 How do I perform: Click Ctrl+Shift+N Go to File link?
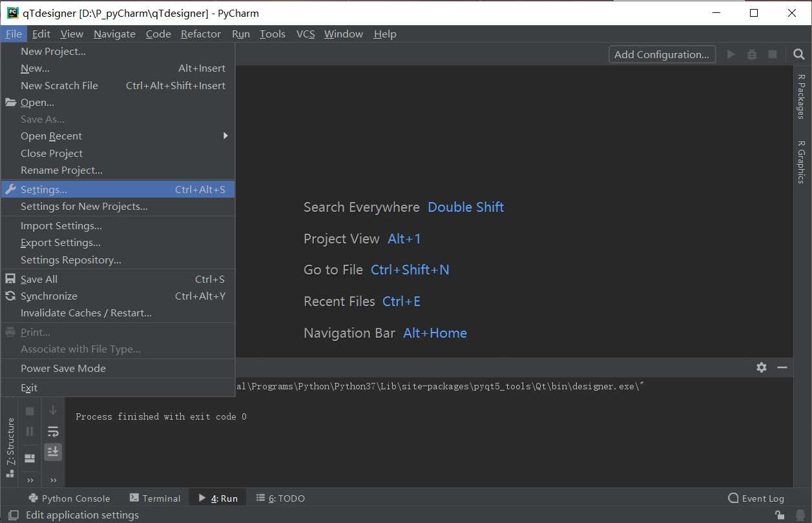(x=410, y=270)
